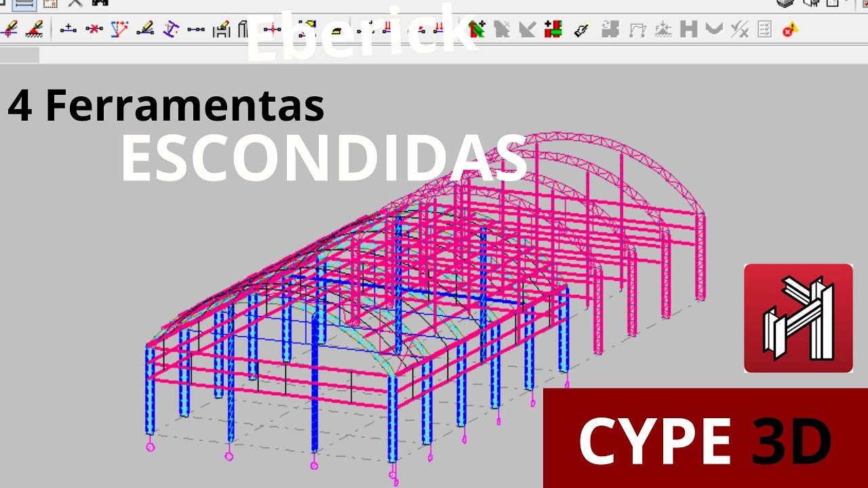Click the green-red beam with plus icon
This screenshot has height=488, width=868.
[x=477, y=29]
